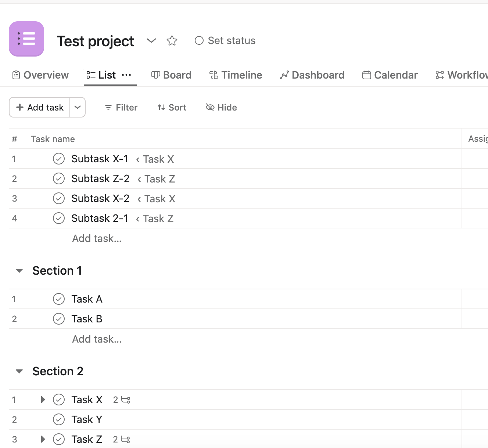This screenshot has width=488, height=448.
Task: Click the Set status circle icon
Action: (199, 41)
